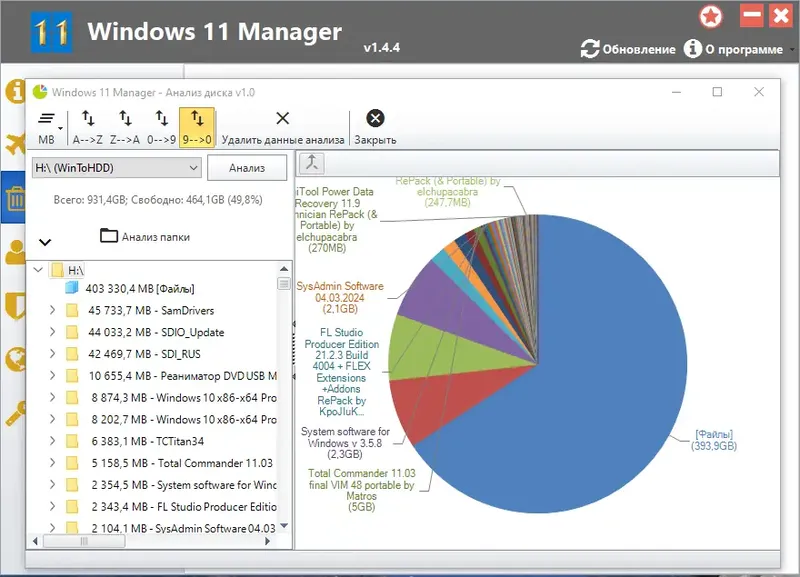Screen dimensions: 800x577
Task: Sort by size ascending 0-->9
Action: point(161,128)
